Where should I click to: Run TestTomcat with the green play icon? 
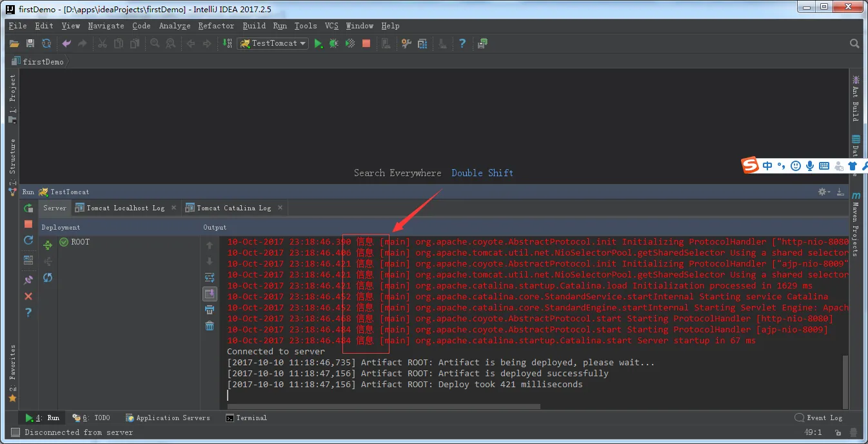coord(318,43)
